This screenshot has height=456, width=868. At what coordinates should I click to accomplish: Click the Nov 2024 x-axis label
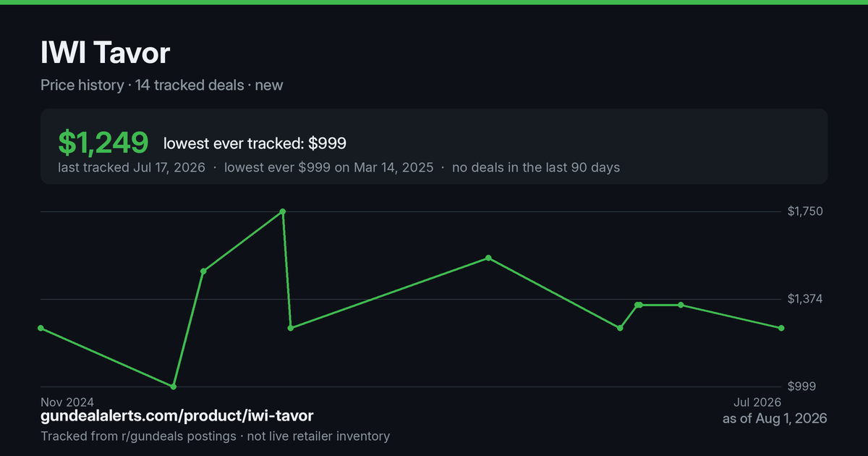(x=67, y=402)
